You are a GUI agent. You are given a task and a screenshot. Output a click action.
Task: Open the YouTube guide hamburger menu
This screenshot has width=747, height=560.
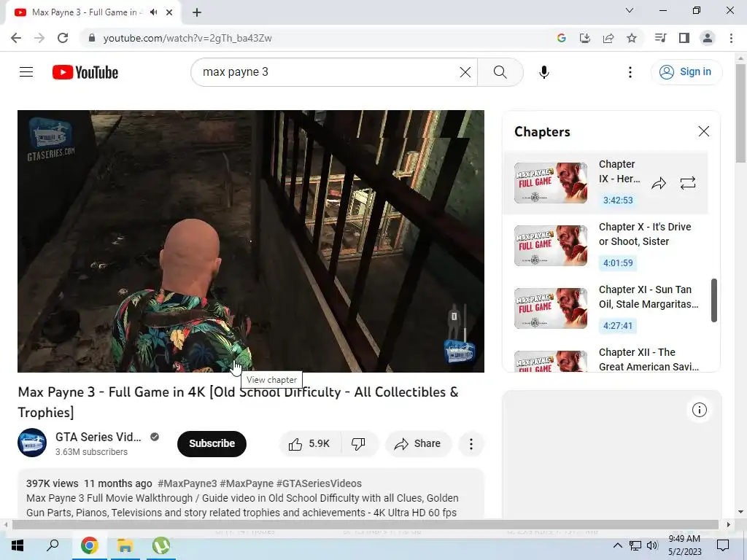(26, 72)
